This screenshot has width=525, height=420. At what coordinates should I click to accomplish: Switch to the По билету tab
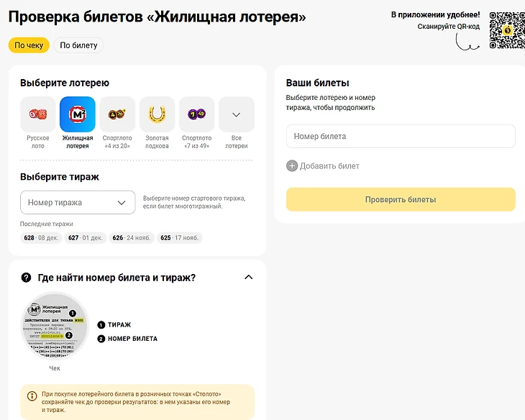coord(78,45)
